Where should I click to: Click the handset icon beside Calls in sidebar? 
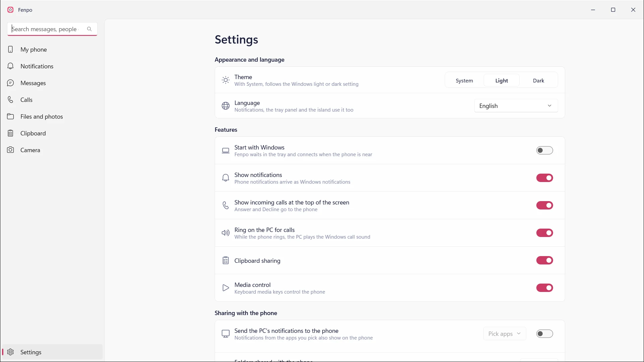pyautogui.click(x=10, y=100)
